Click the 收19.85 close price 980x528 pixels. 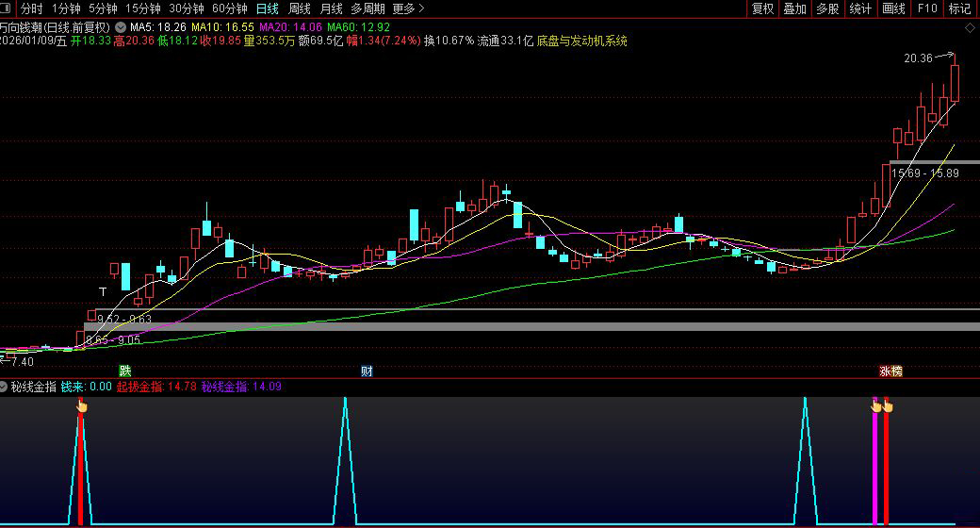[220, 41]
